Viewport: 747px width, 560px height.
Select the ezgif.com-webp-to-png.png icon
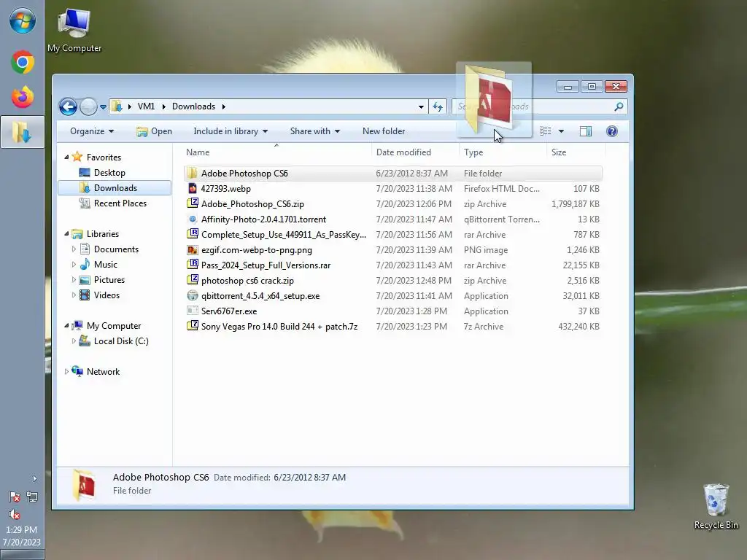[x=192, y=250]
